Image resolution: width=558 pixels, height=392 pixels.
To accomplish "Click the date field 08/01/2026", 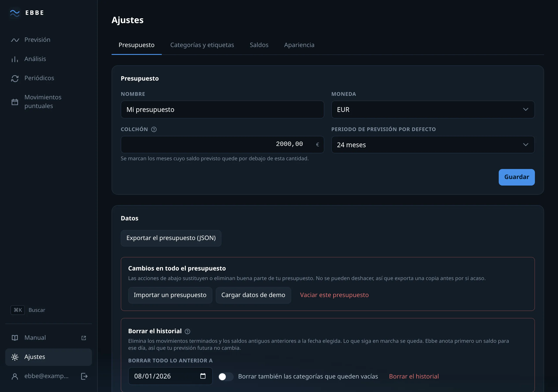I will [170, 376].
